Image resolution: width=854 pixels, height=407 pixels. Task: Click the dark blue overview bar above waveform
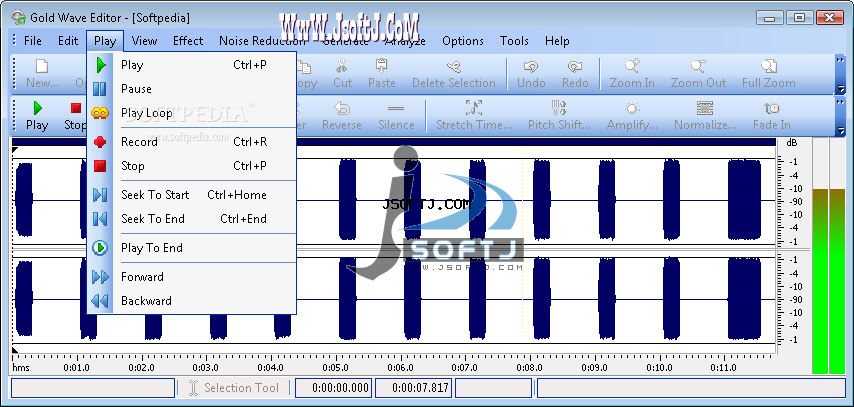coord(393,142)
